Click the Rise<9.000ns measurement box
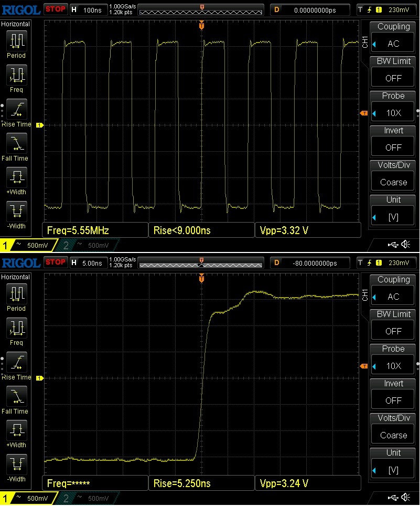The height and width of the screenshot is (506, 420). point(201,230)
